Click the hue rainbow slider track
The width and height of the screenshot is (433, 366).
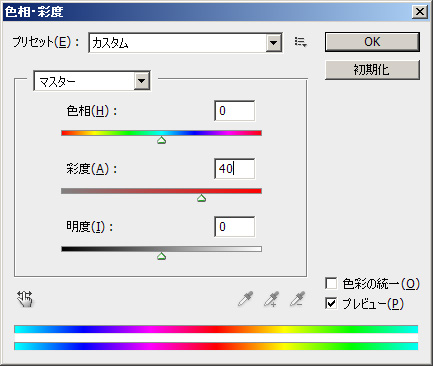(162, 133)
